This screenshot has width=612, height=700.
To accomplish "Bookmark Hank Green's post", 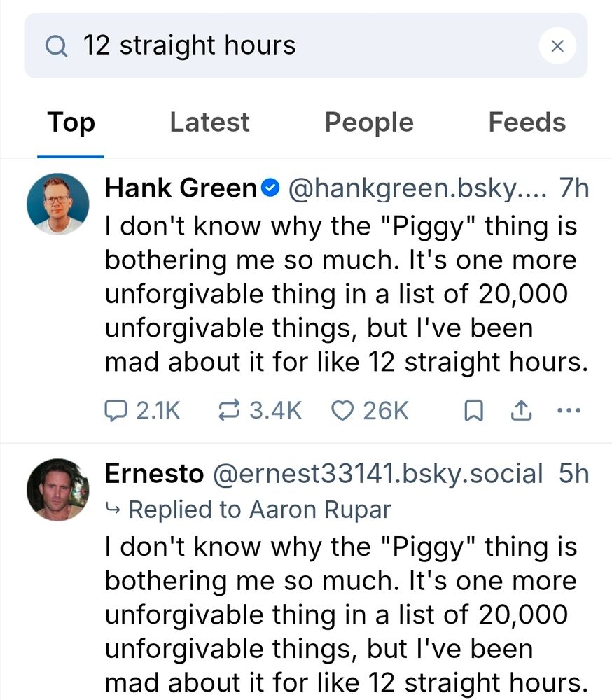I will 474,412.
